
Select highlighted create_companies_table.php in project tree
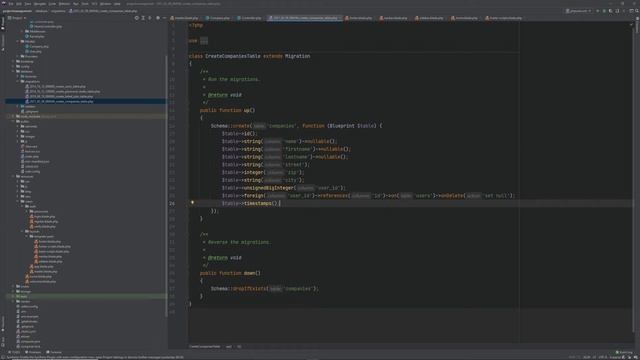(60, 101)
